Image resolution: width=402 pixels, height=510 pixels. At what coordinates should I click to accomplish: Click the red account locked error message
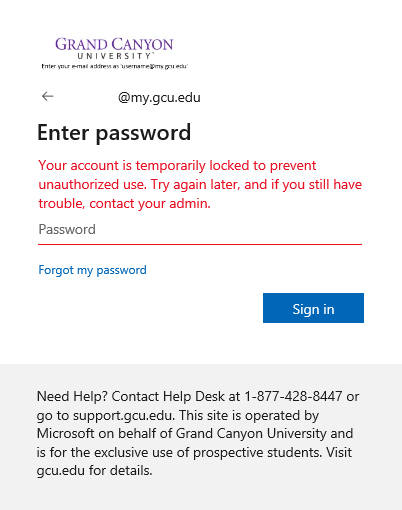[x=200, y=184]
